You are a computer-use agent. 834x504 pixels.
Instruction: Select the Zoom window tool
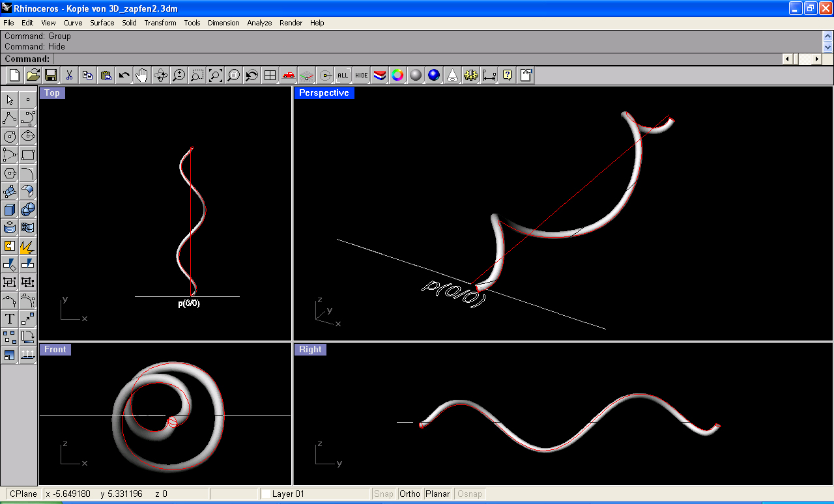point(197,76)
